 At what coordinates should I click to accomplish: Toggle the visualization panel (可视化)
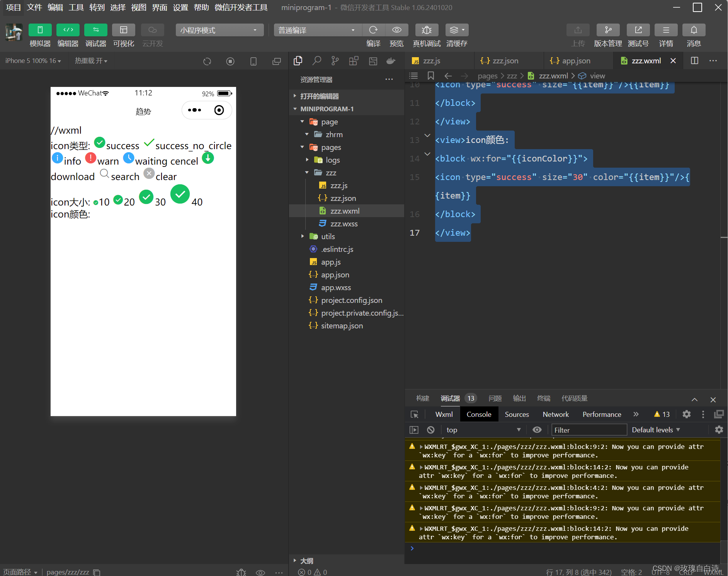(123, 30)
